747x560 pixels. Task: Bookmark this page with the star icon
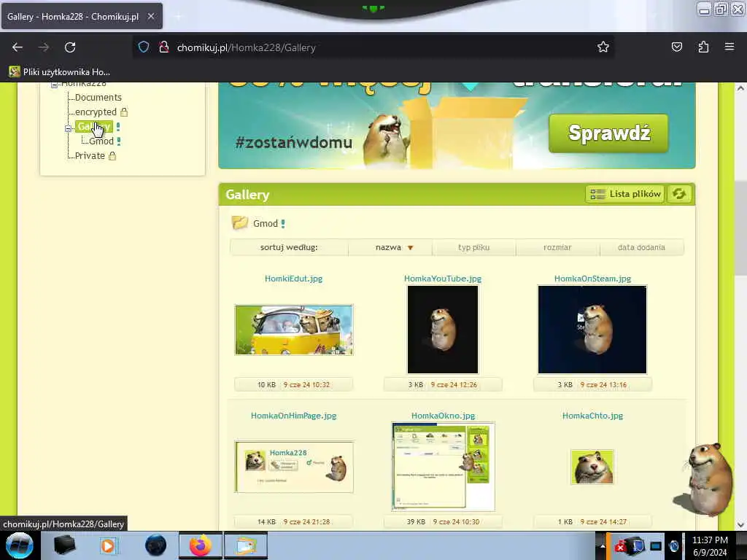click(603, 47)
